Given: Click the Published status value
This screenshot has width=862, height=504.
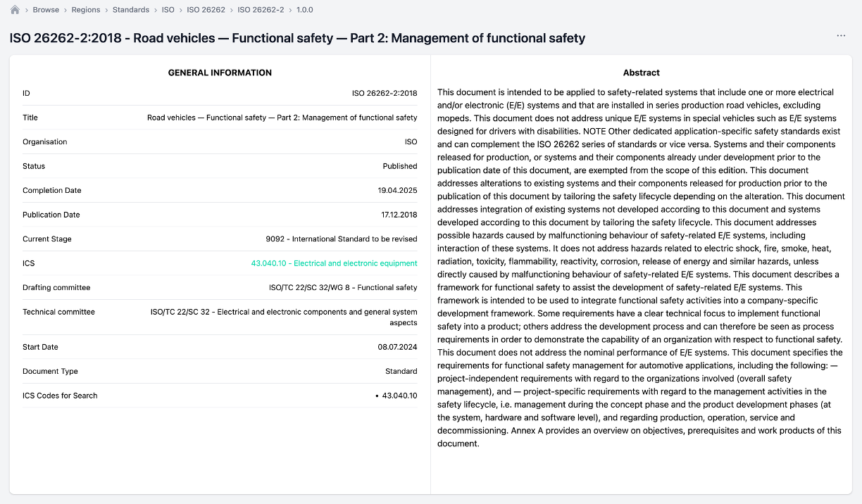Looking at the screenshot, I should pos(400,166).
